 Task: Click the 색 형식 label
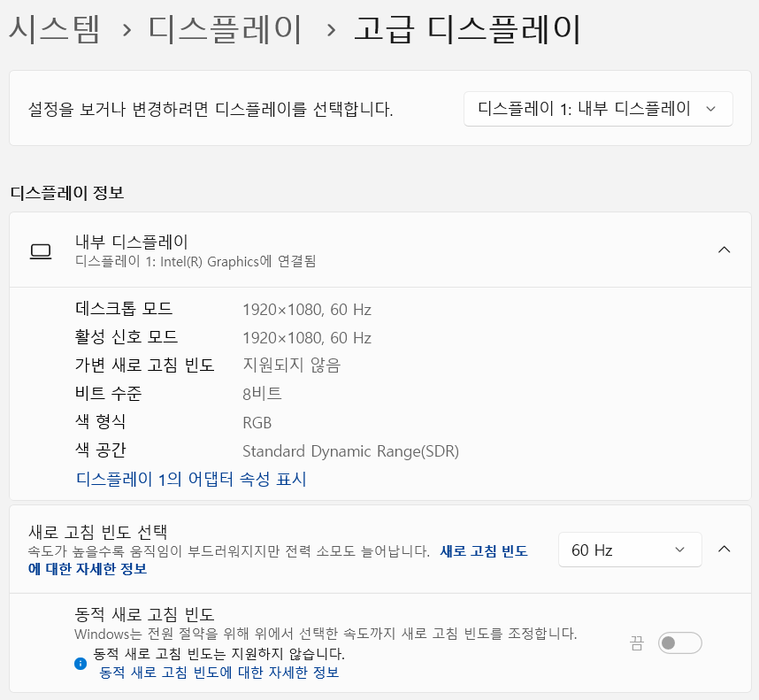tap(101, 421)
